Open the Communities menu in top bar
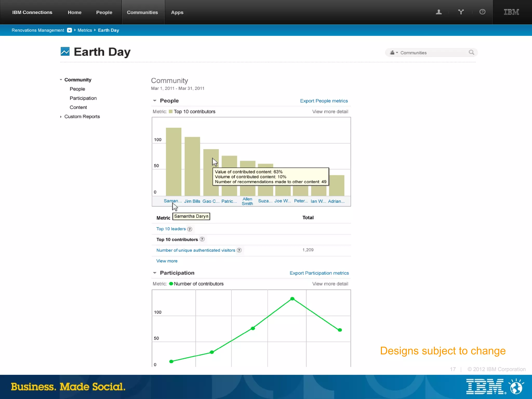 click(x=142, y=12)
